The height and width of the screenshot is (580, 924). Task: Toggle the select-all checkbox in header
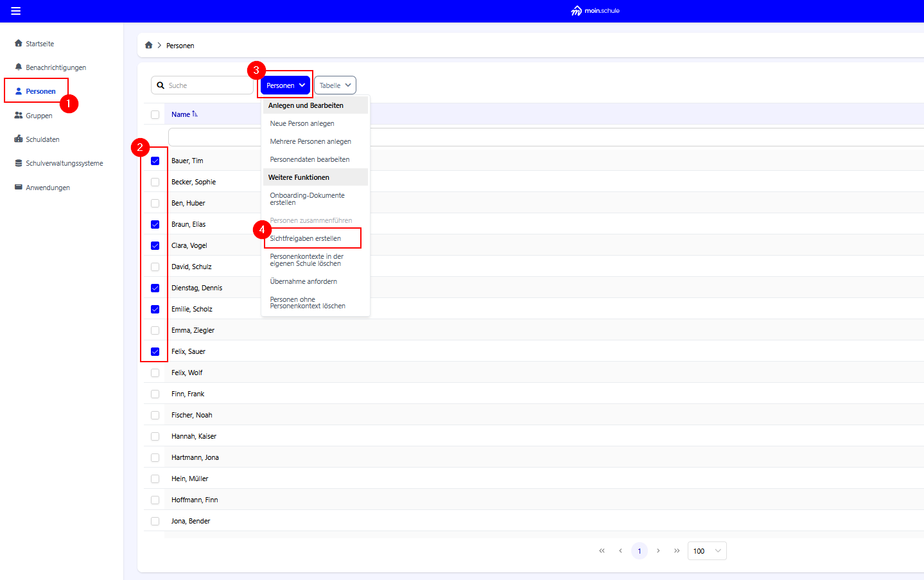tap(155, 115)
